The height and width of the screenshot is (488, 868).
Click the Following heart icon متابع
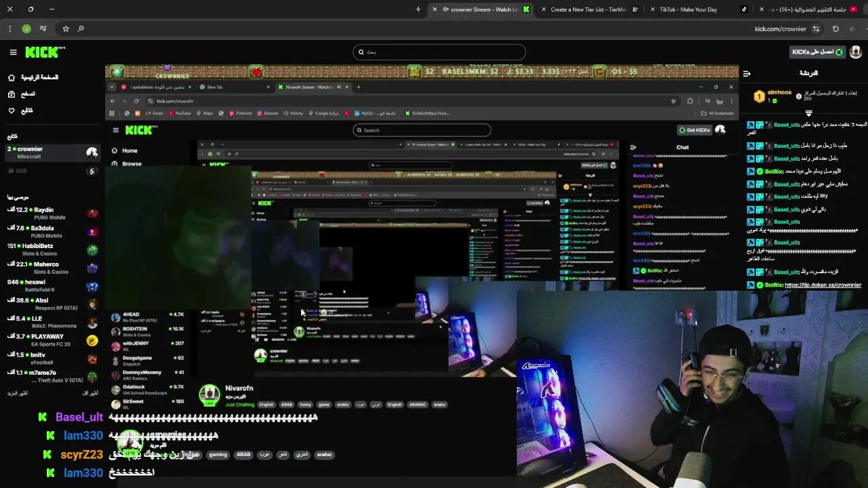(12, 110)
